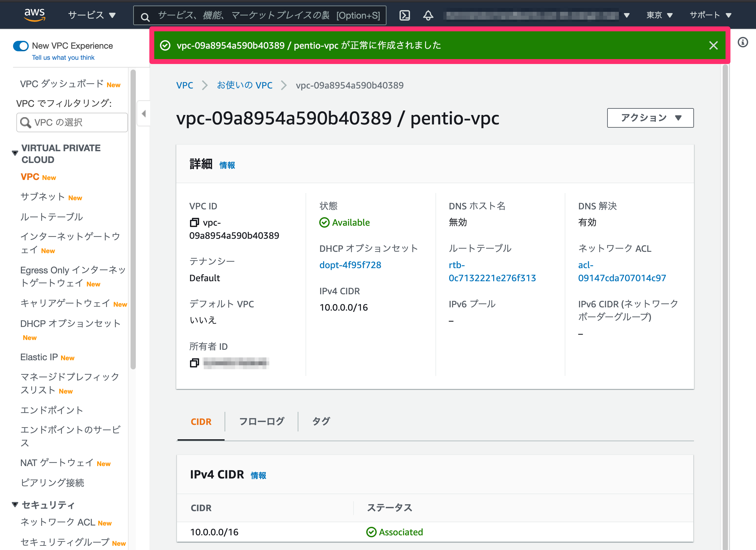Copy the VPC ID with copy icon

tap(194, 222)
